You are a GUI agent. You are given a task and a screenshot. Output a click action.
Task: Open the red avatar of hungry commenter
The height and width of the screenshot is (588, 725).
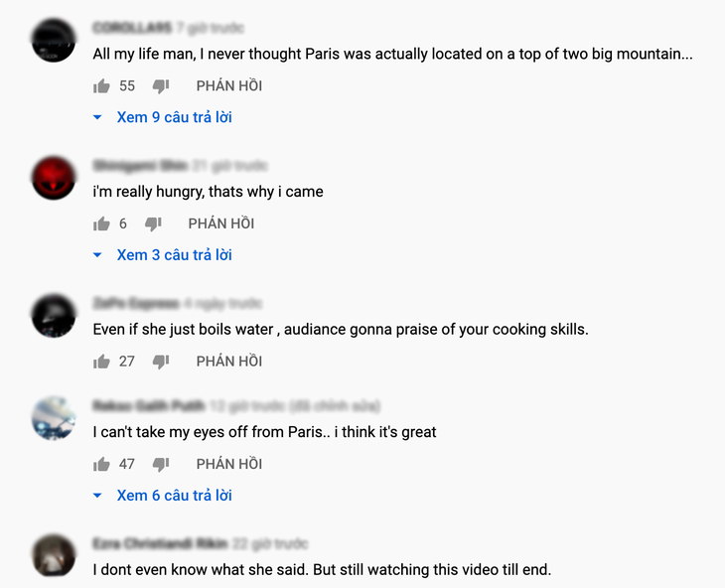[54, 178]
